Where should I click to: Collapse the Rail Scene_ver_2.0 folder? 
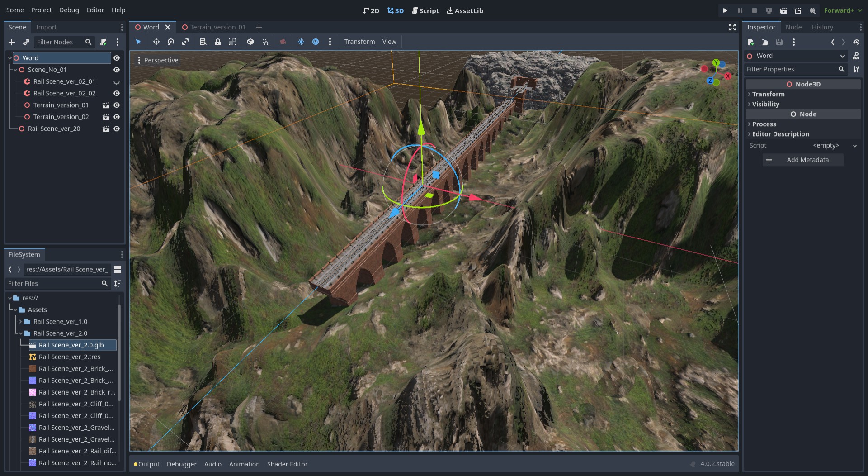[x=21, y=333]
